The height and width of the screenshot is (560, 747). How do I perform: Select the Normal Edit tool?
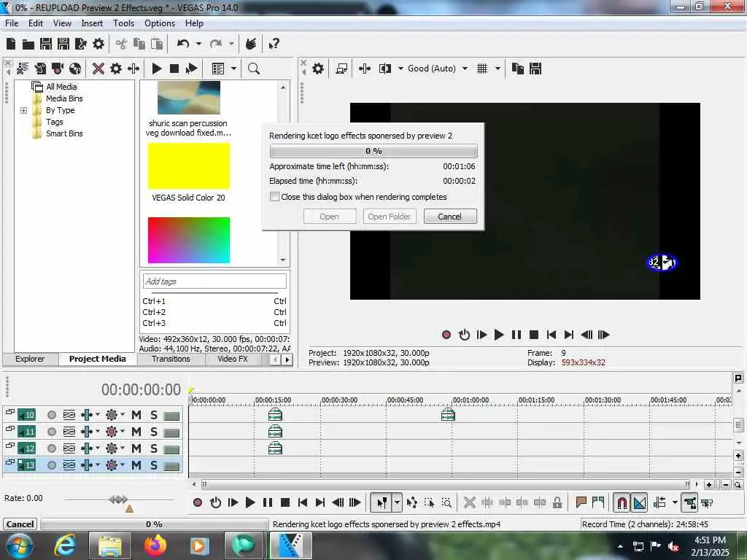click(x=382, y=502)
